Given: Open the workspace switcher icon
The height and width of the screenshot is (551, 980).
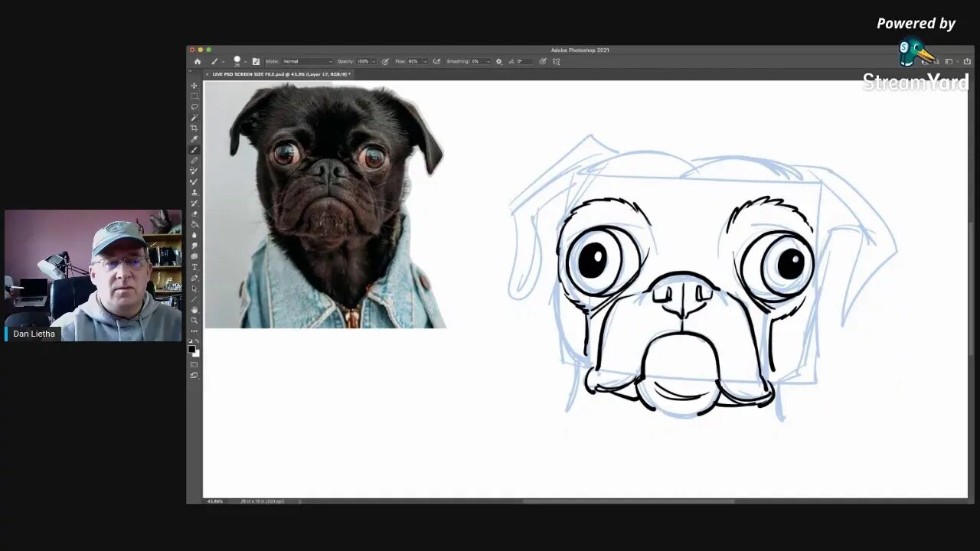Looking at the screenshot, I should [x=949, y=61].
